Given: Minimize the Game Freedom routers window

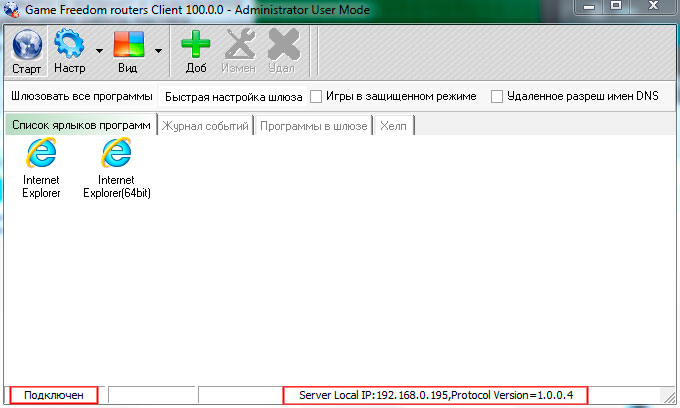Looking at the screenshot, I should point(589,7).
